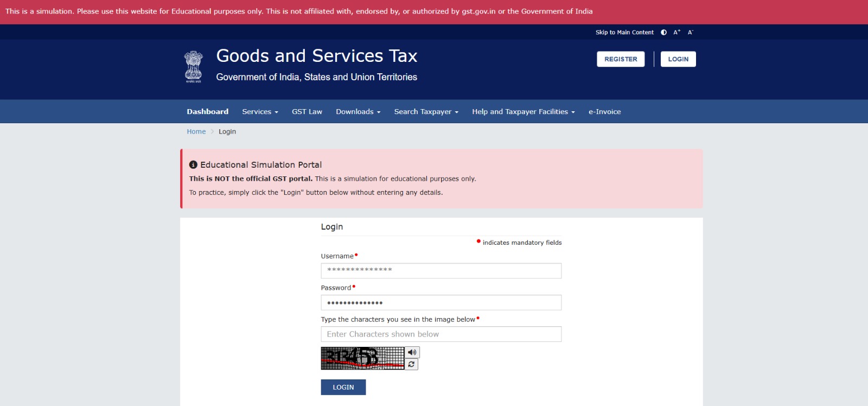Click the 'Login' form heading
Image resolution: width=868 pixels, height=406 pixels.
coord(332,227)
